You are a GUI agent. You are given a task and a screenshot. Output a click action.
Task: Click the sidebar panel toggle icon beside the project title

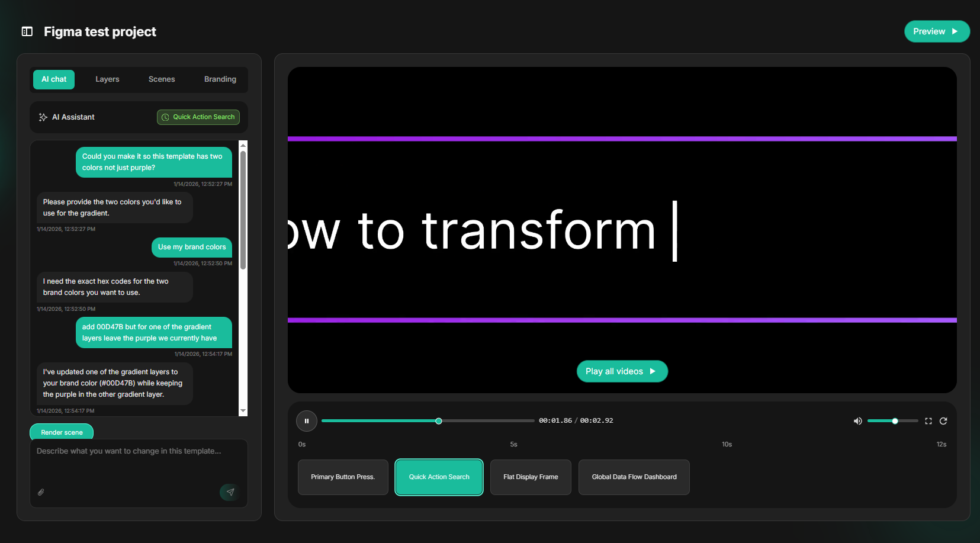pos(27,31)
